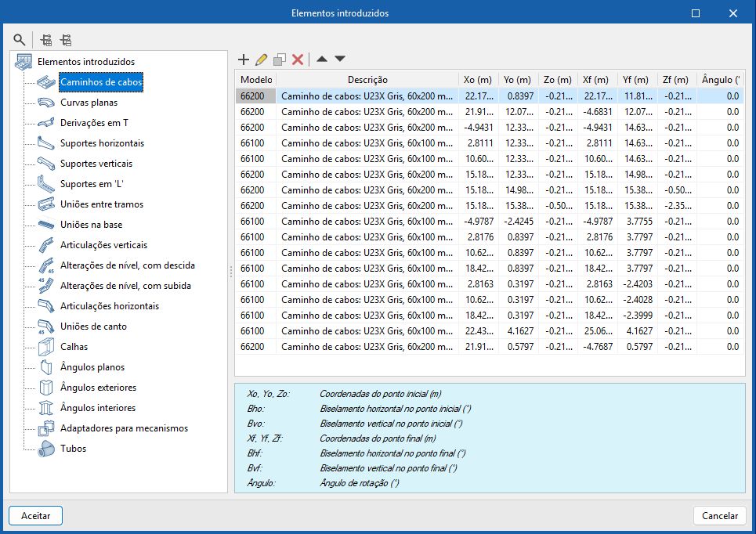This screenshot has height=534, width=756.
Task: Select Curvas planas in the tree
Action: 89,103
